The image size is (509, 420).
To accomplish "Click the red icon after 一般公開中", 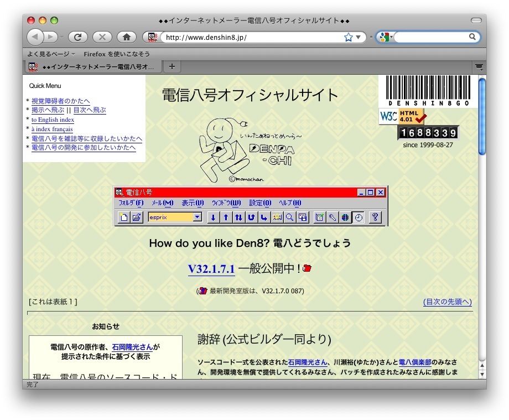I will pos(307,268).
